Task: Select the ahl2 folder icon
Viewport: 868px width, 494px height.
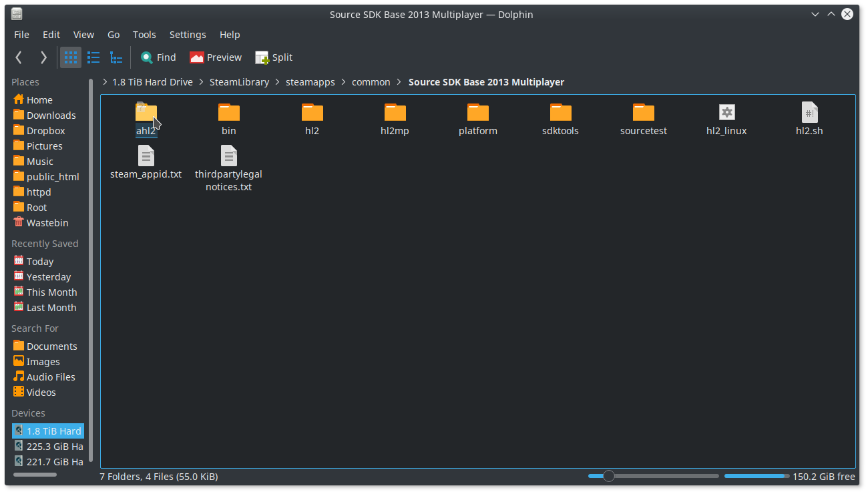Action: (146, 112)
